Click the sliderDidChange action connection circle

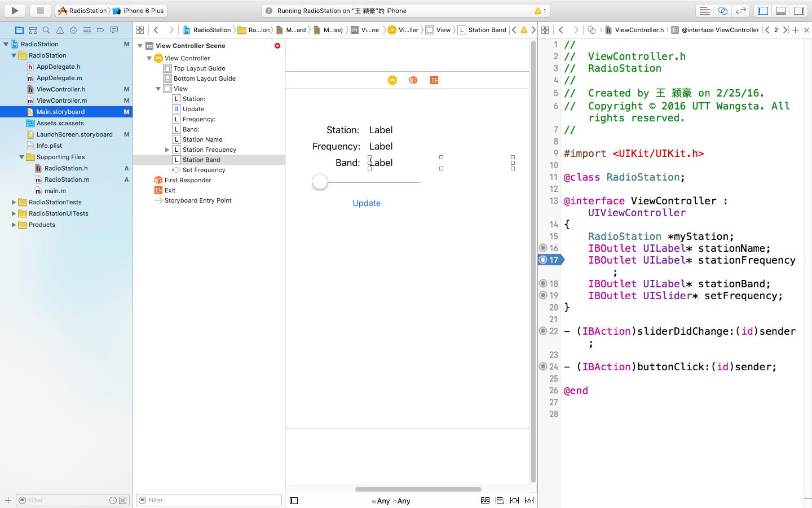(x=543, y=331)
